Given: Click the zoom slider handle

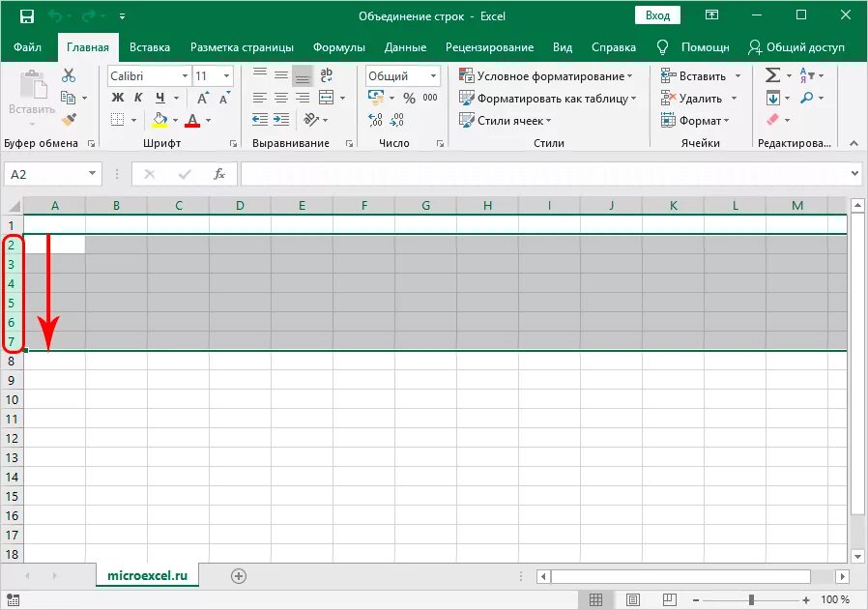Looking at the screenshot, I should 751,599.
